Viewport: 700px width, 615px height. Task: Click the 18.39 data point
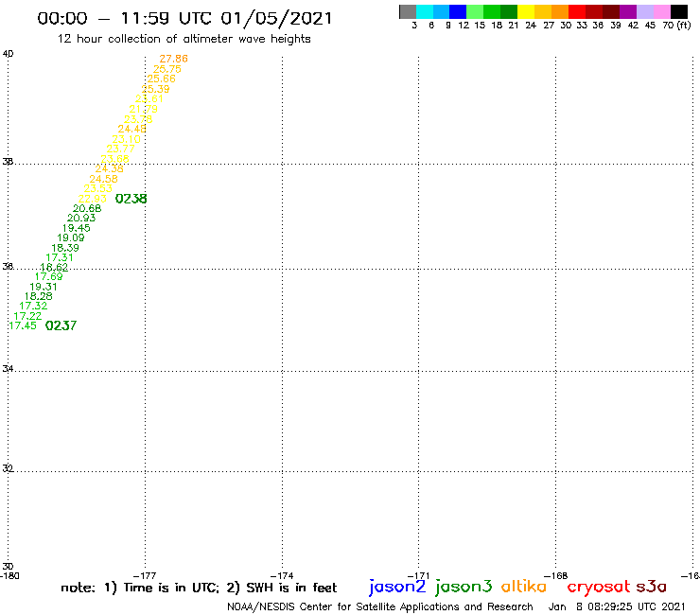65,248
